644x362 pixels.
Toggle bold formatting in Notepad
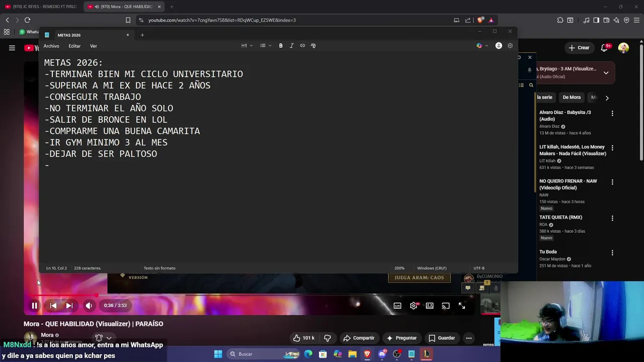[281, 46]
